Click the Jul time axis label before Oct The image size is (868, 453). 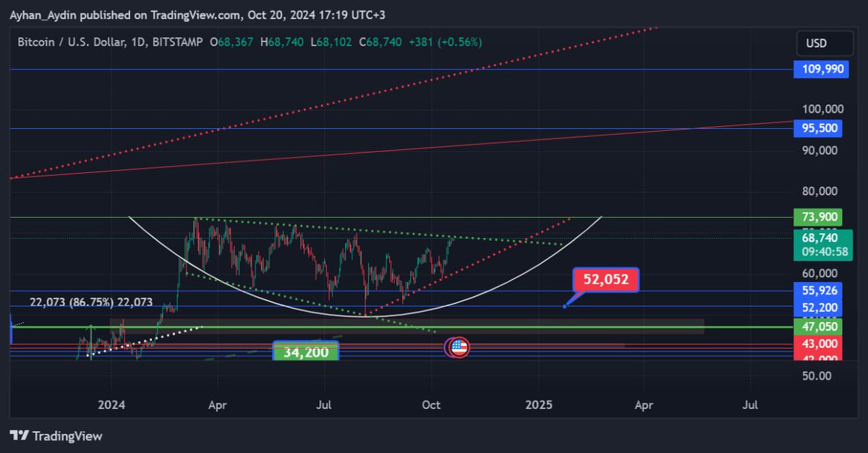[323, 405]
